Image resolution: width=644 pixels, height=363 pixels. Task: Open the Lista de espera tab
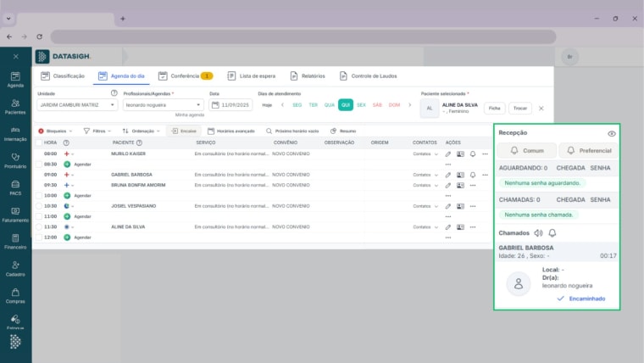(x=252, y=76)
